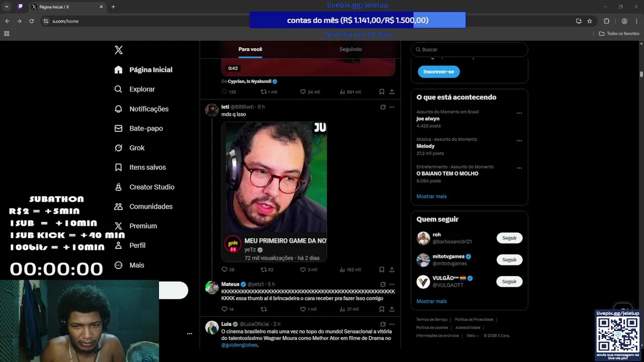
Task: Open Grok from the sidebar
Action: coord(129,148)
